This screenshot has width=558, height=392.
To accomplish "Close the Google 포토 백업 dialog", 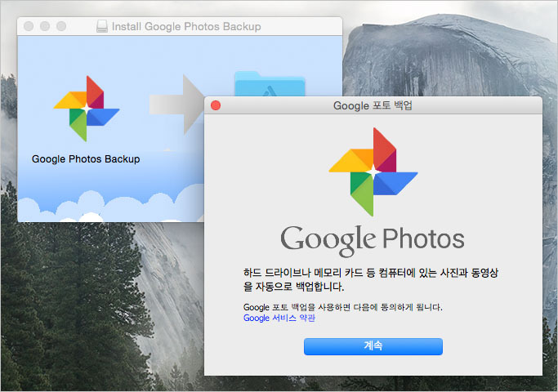I will [x=216, y=105].
